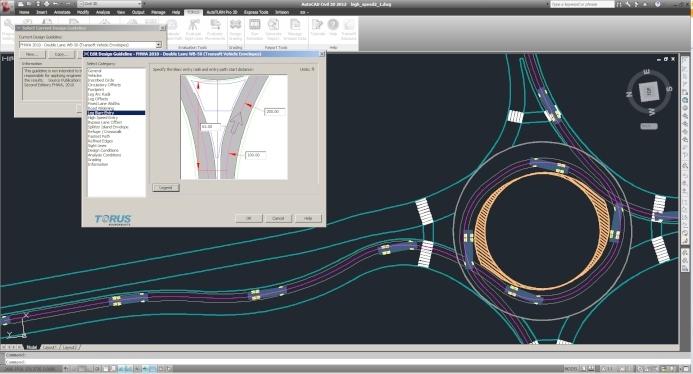Select the Inscribed Circle category
This screenshot has height=374, width=693.
coord(101,80)
